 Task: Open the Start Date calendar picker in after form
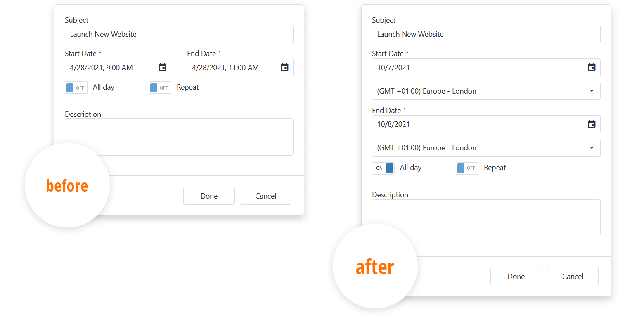pos(592,67)
